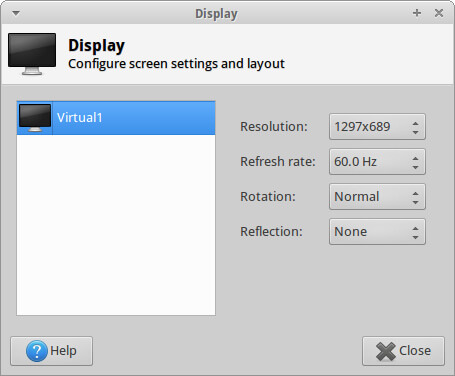Viewport: 455px width, 376px height.
Task: Click the Close button
Action: point(403,351)
